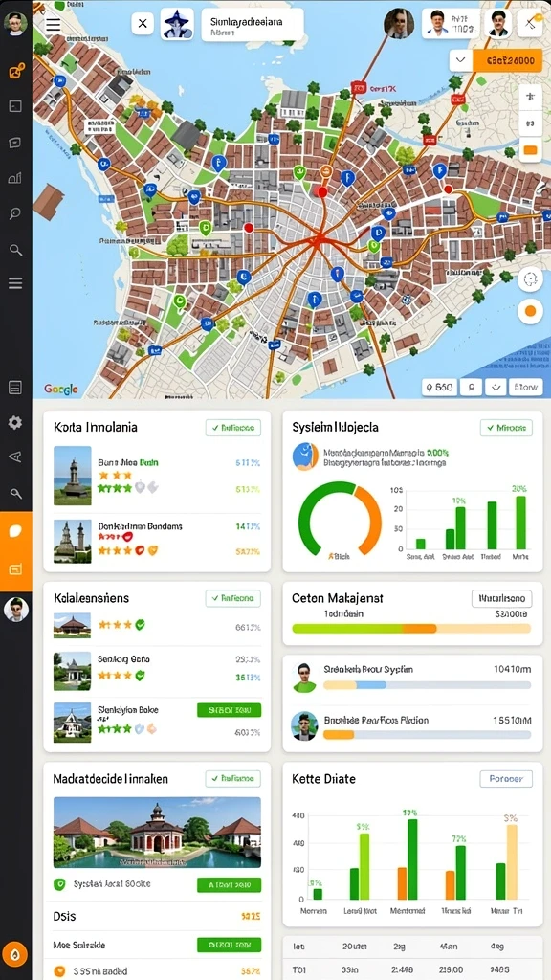Image resolution: width=551 pixels, height=980 pixels.
Task: Click the green-orange donut chart
Action: tap(340, 520)
